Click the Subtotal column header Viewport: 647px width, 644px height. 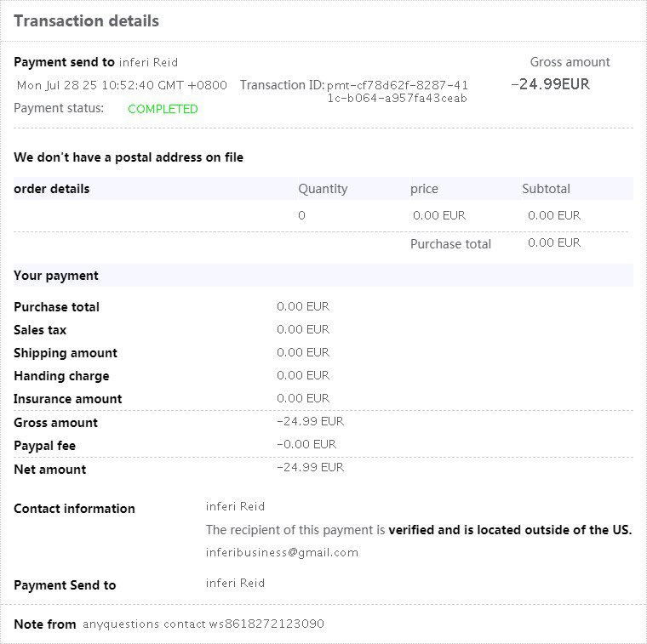tap(546, 189)
